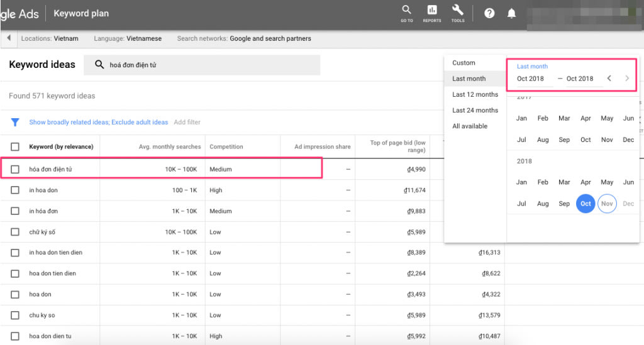Click the blue filter funnel icon

pyautogui.click(x=15, y=123)
